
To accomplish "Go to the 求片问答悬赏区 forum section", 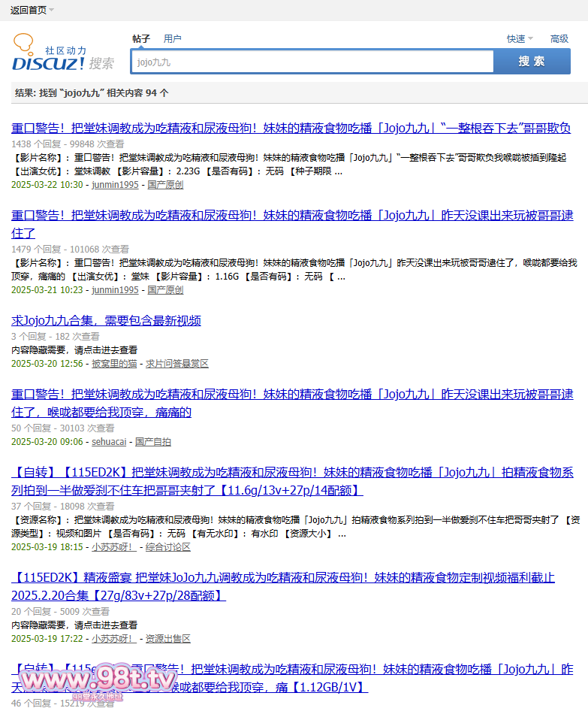I will [177, 364].
